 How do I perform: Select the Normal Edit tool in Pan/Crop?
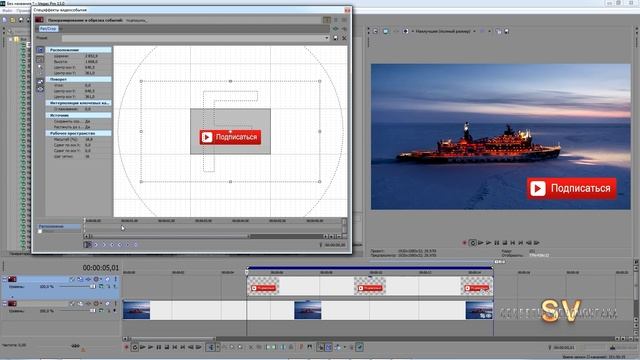coord(40,59)
